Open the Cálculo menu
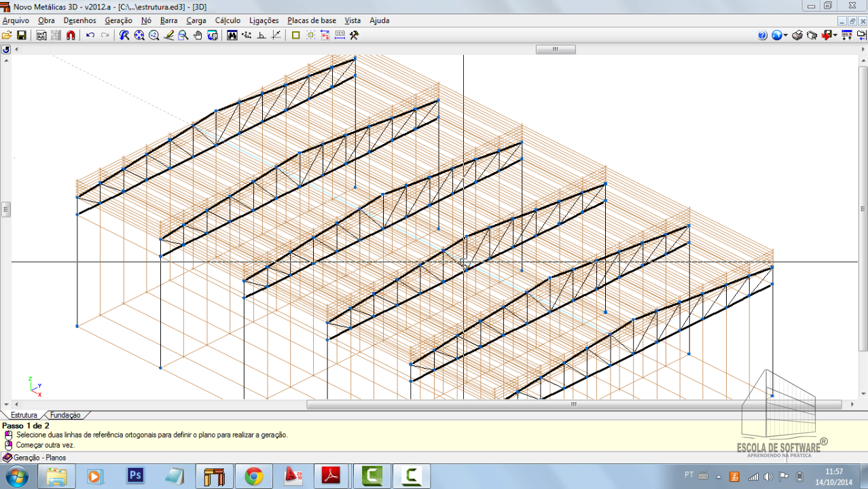 point(228,20)
